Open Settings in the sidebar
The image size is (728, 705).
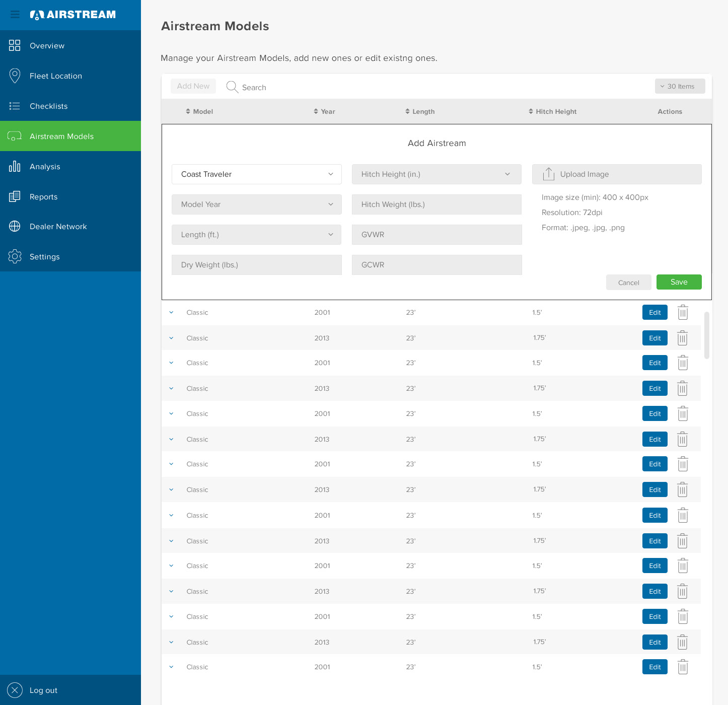(70, 257)
